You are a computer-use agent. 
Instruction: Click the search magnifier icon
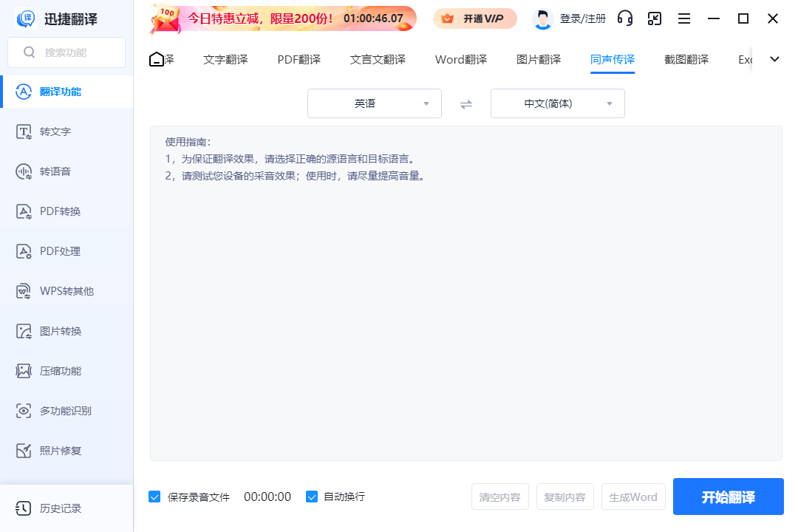click(x=30, y=52)
